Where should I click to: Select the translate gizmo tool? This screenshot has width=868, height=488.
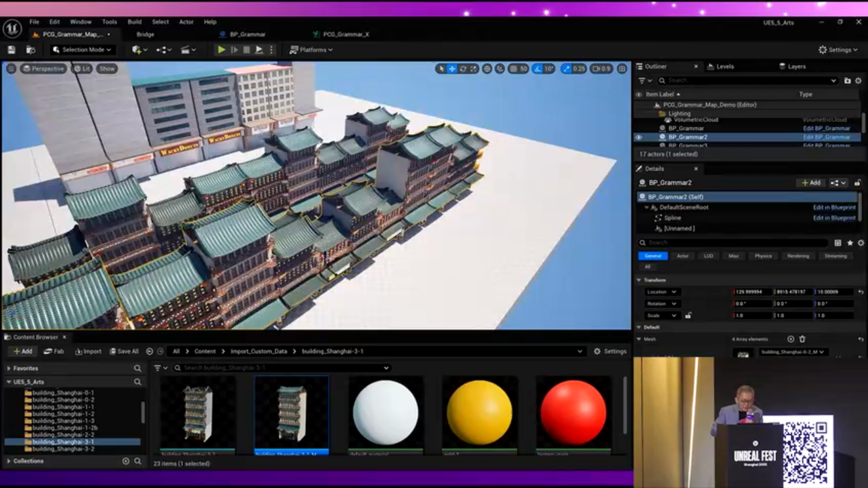[x=452, y=68]
